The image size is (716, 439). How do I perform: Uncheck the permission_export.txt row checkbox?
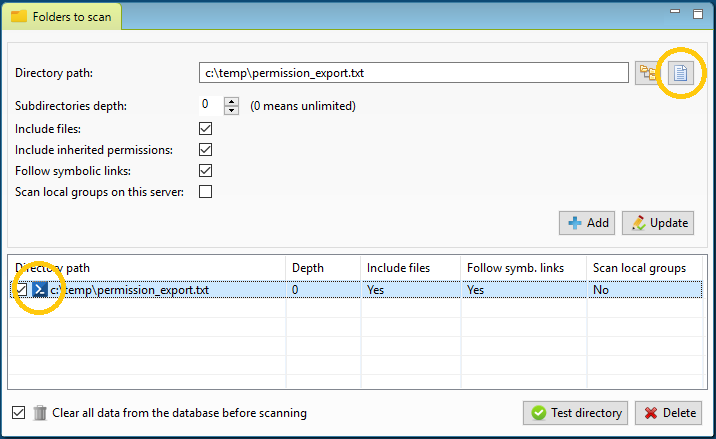(21, 290)
